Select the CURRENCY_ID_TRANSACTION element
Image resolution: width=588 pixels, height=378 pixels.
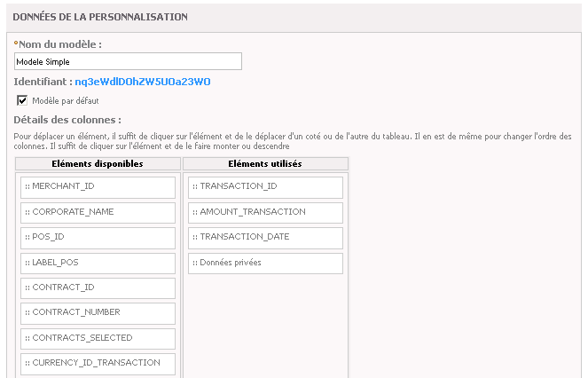click(98, 364)
